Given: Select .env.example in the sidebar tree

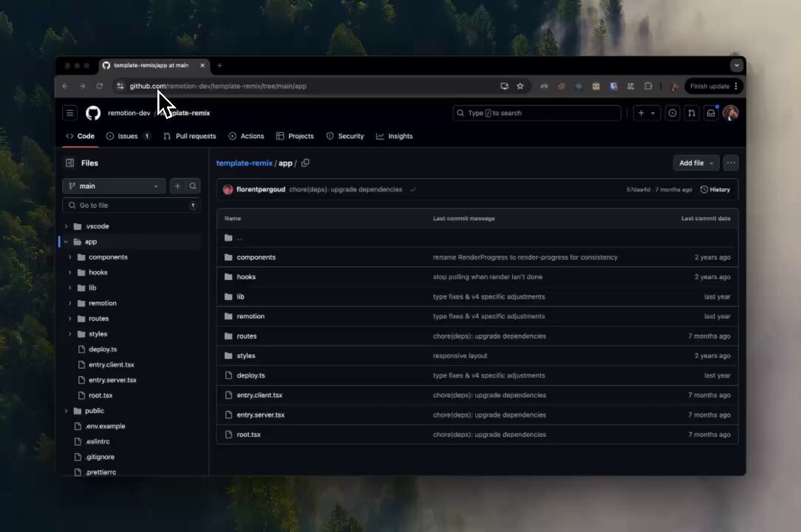Looking at the screenshot, I should [x=105, y=426].
